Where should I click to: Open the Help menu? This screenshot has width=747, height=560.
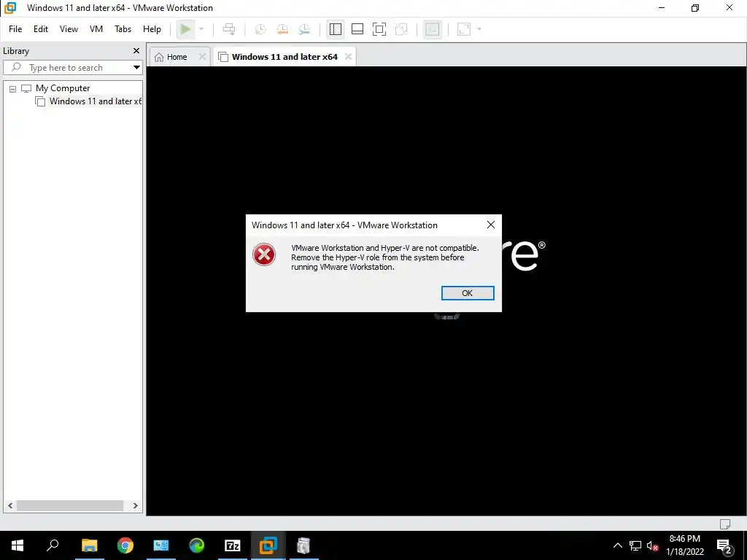152,29
